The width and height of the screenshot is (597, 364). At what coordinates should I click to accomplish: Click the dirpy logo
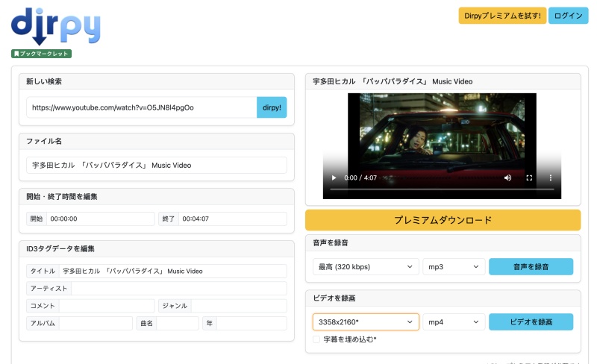(x=55, y=26)
